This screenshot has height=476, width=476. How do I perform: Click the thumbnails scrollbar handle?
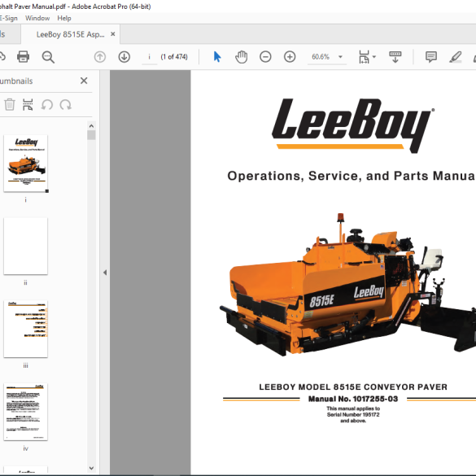point(91,135)
